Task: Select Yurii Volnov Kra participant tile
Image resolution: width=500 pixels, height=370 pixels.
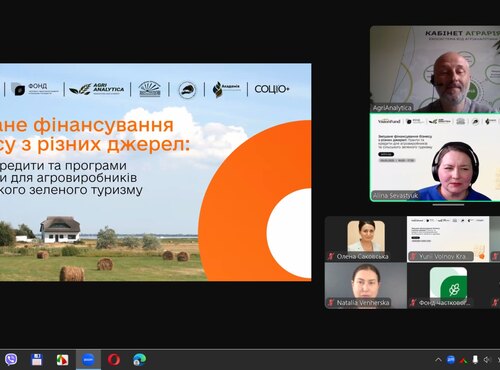Action: click(x=448, y=239)
